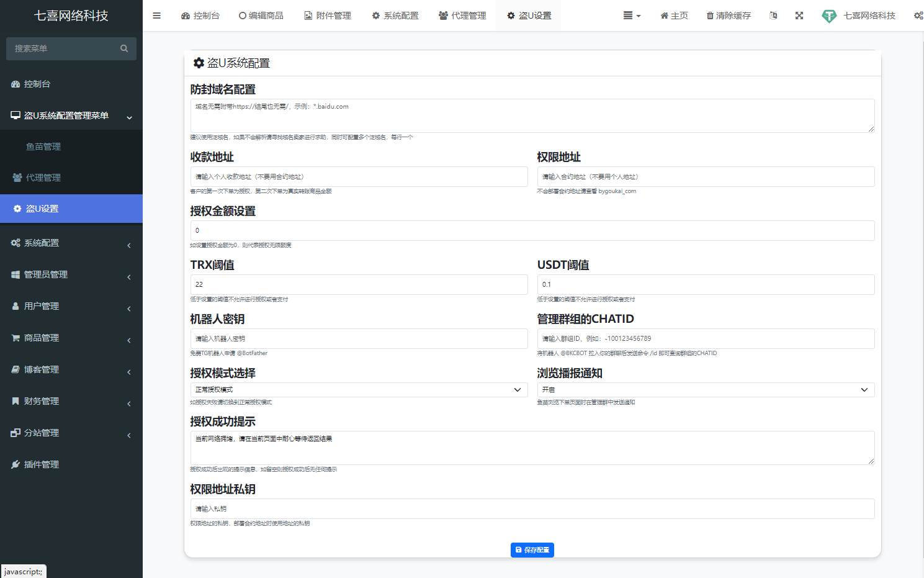The width and height of the screenshot is (924, 578).
Task: Click the home icon beside 主页
Action: click(663, 15)
